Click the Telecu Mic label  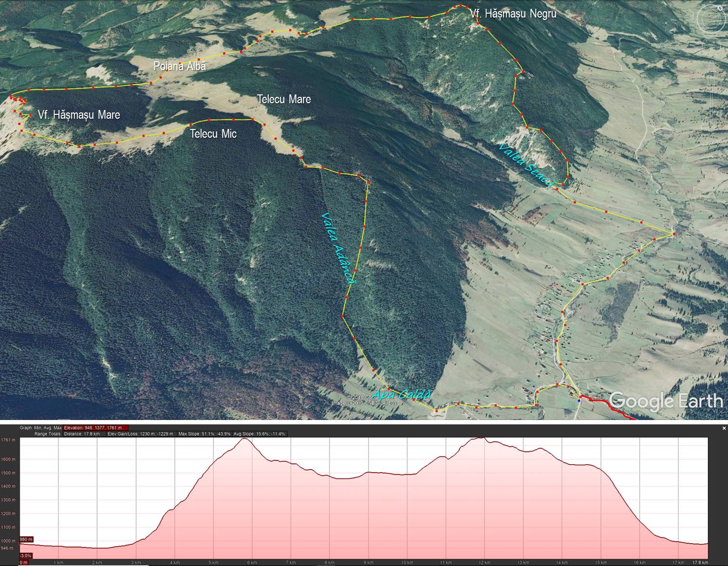point(213,133)
